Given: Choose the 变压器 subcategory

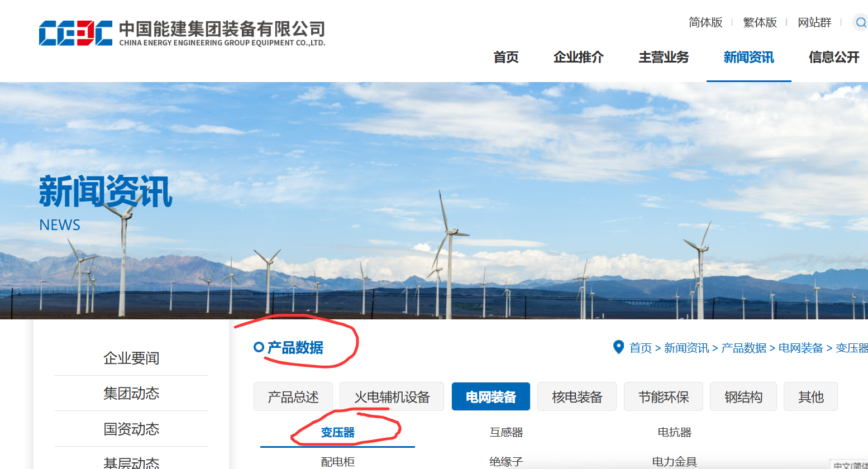Looking at the screenshot, I should (x=338, y=432).
